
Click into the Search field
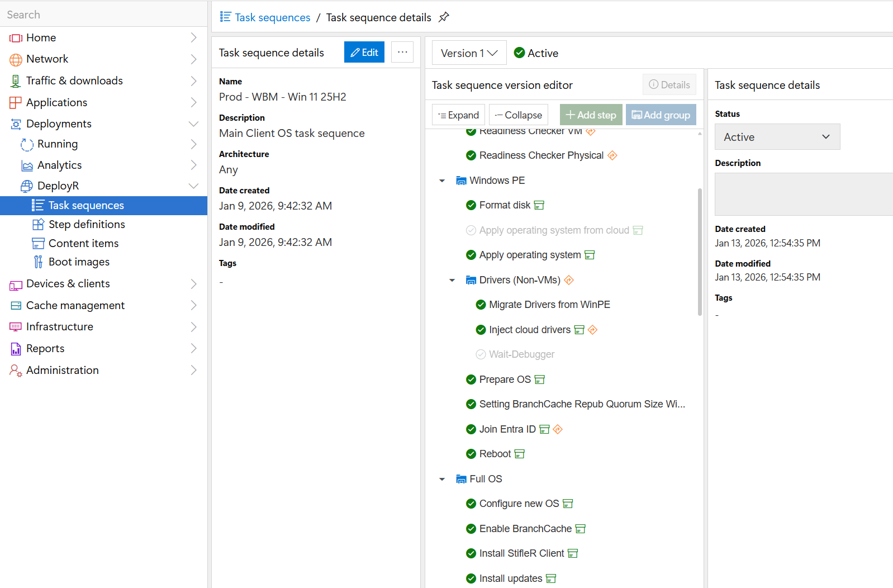click(103, 15)
